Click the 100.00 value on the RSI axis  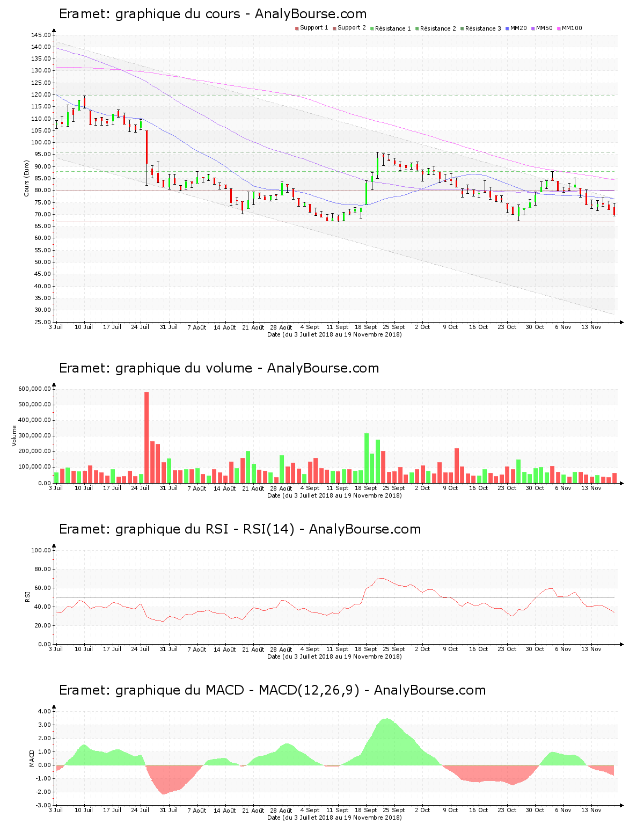point(41,550)
